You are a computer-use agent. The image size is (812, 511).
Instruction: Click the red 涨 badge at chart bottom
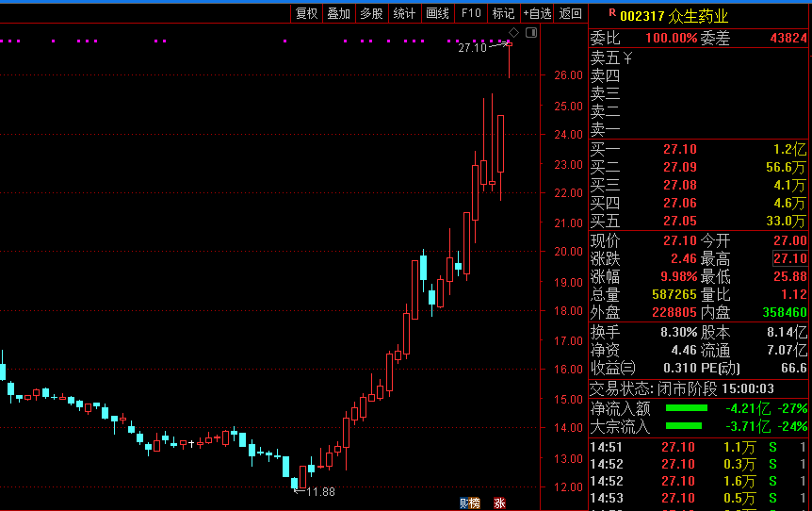point(499,503)
